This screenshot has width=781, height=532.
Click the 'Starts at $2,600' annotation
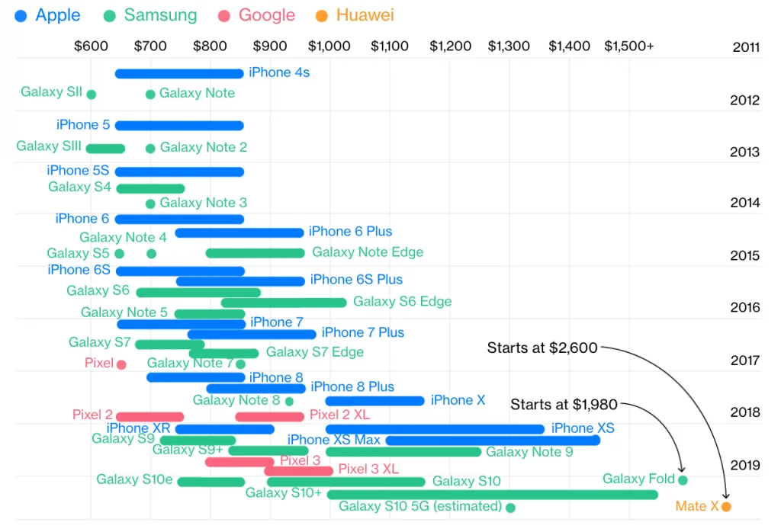(x=542, y=348)
